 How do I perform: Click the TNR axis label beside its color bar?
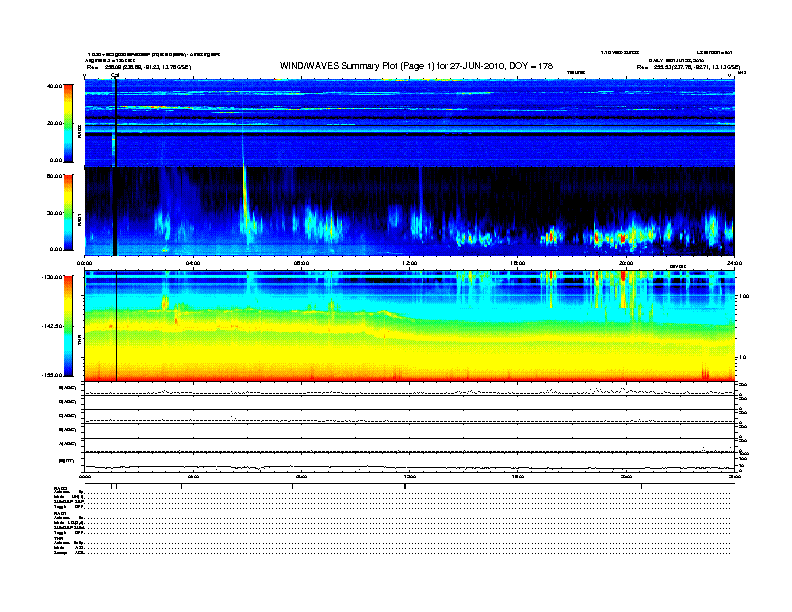79,342
